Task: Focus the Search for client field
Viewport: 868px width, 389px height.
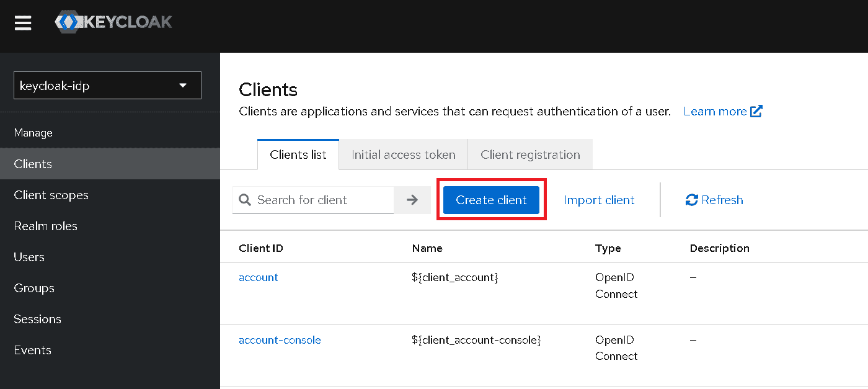Action: (x=322, y=200)
